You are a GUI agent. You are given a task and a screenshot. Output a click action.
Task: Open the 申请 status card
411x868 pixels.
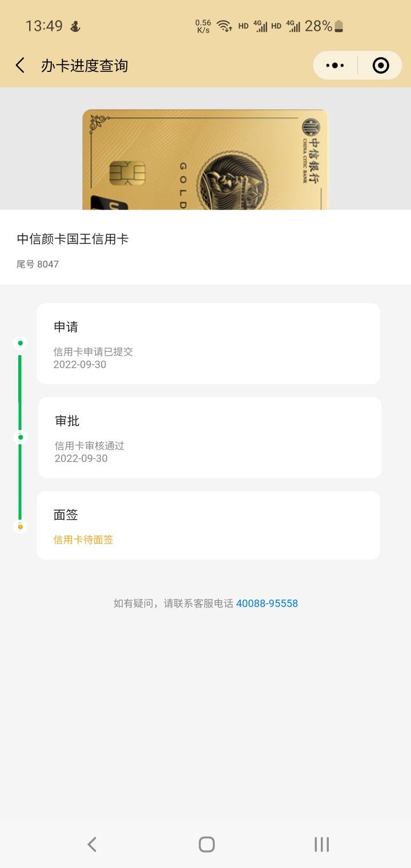tap(208, 344)
